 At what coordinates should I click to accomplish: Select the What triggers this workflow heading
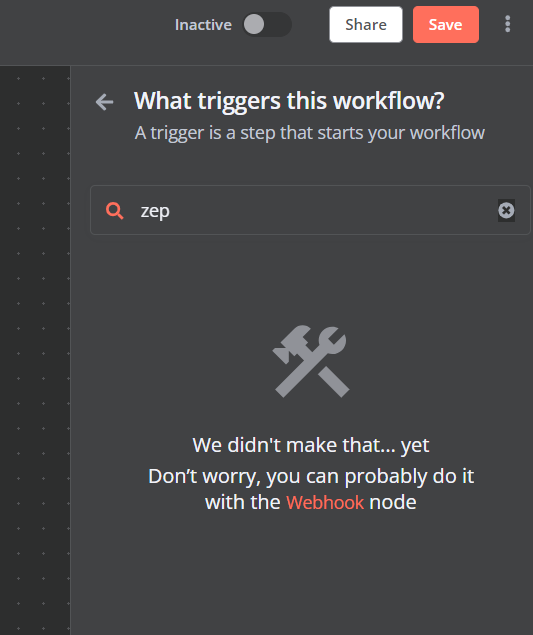coord(289,101)
